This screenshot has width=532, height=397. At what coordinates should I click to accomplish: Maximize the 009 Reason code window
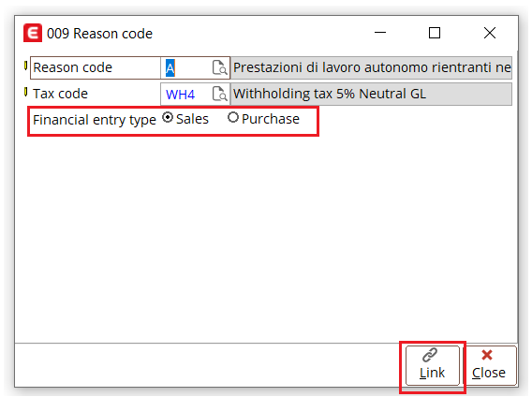point(435,33)
